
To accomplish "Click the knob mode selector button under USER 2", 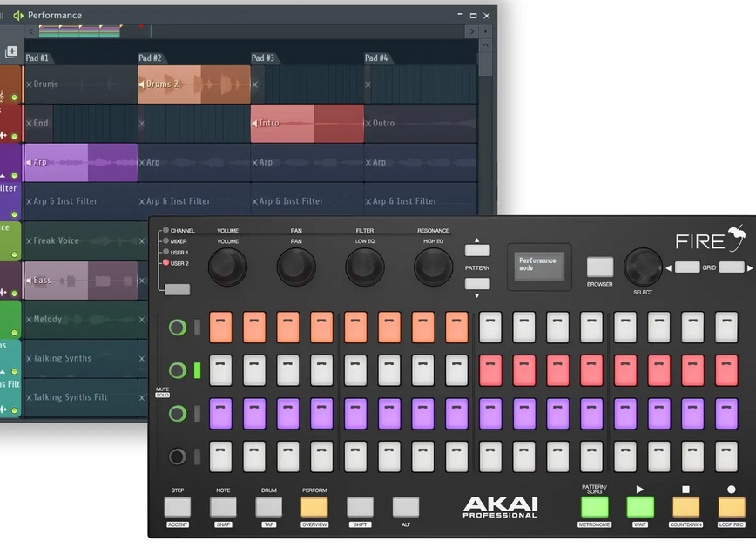I will click(178, 289).
